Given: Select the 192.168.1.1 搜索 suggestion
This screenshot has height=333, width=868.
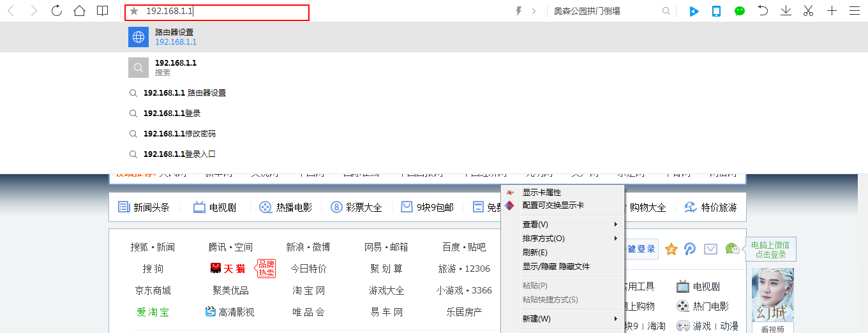Looking at the screenshot, I should point(434,67).
